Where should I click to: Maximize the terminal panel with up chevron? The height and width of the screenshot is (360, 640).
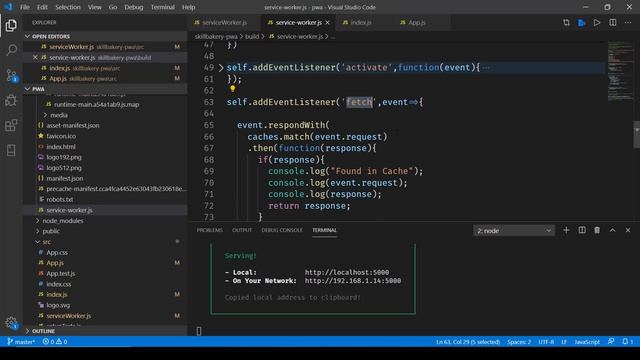[613, 230]
